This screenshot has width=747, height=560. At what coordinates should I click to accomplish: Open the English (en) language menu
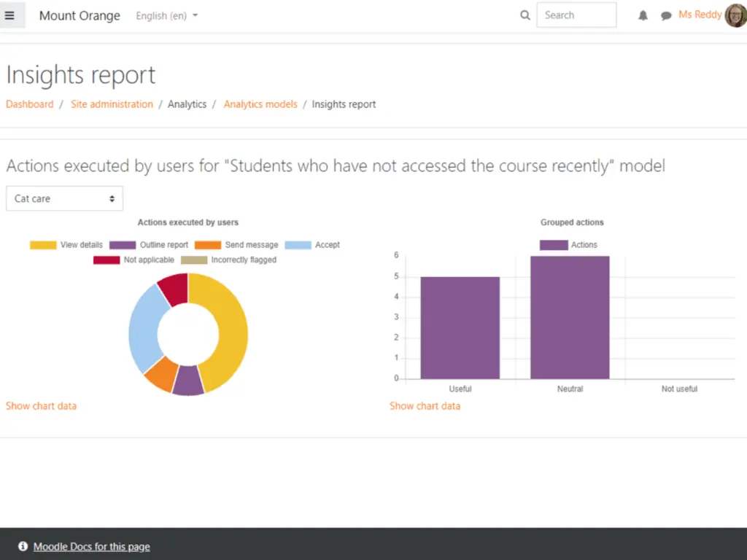point(167,16)
